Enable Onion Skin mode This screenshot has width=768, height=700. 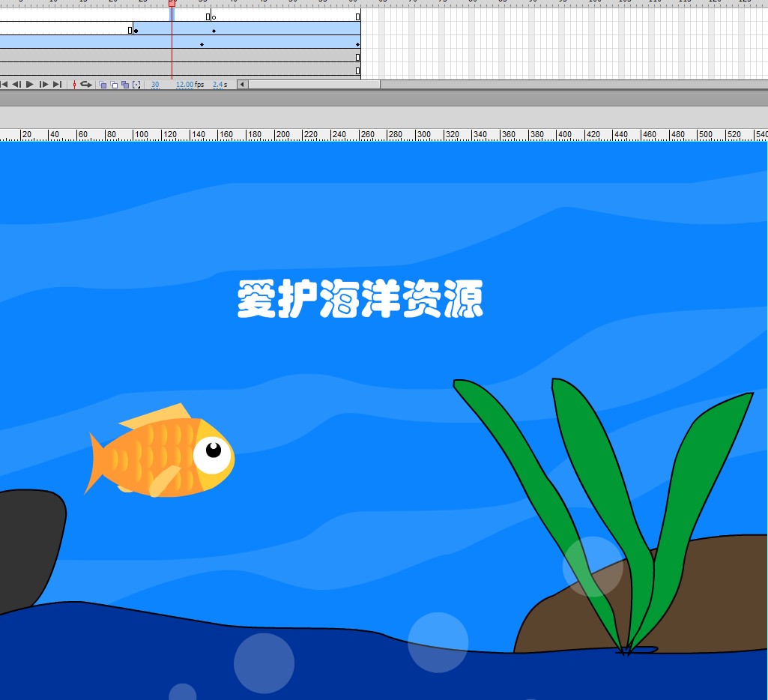[103, 85]
